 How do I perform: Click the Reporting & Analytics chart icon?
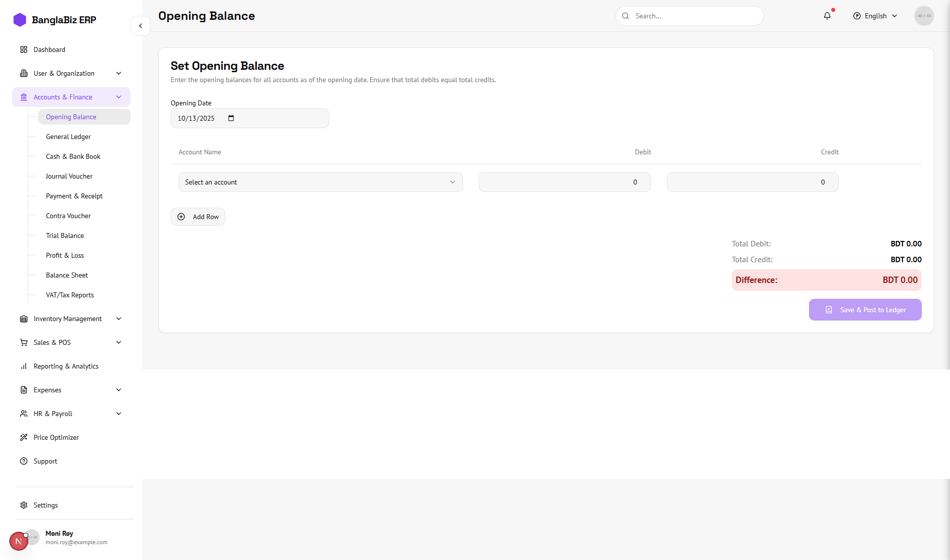(x=24, y=366)
